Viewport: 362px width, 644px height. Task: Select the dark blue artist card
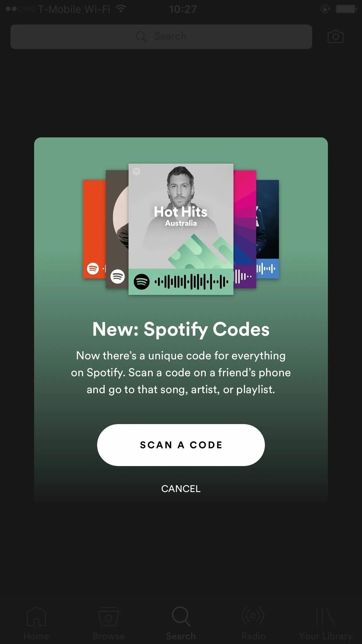point(268,229)
